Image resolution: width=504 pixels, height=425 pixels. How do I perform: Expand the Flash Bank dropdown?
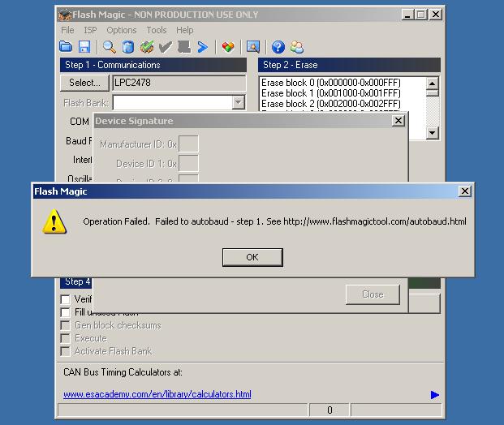[238, 102]
